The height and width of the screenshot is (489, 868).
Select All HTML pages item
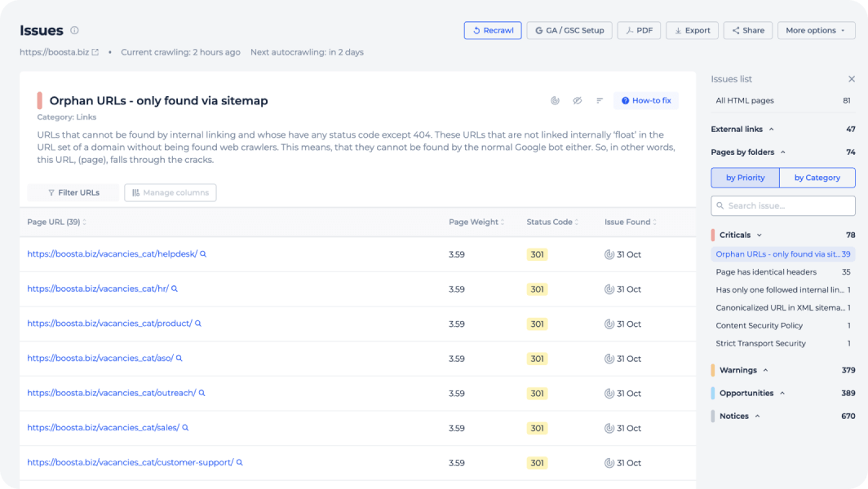(783, 101)
